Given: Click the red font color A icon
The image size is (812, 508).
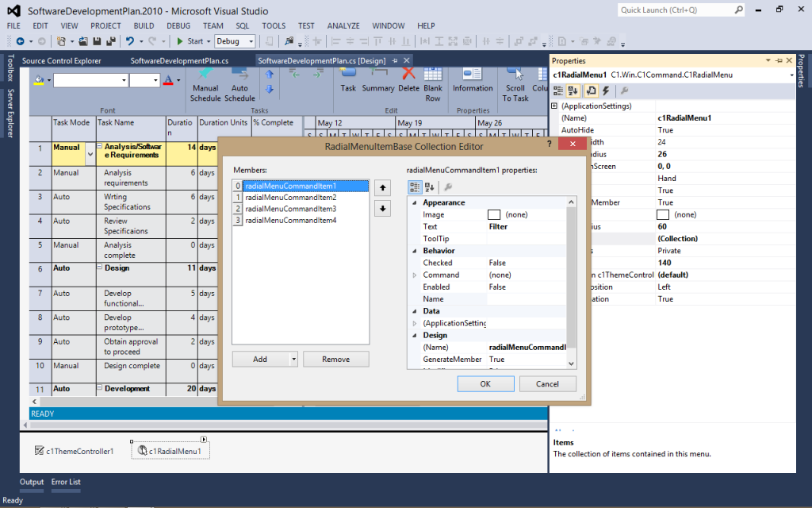Looking at the screenshot, I should 168,80.
